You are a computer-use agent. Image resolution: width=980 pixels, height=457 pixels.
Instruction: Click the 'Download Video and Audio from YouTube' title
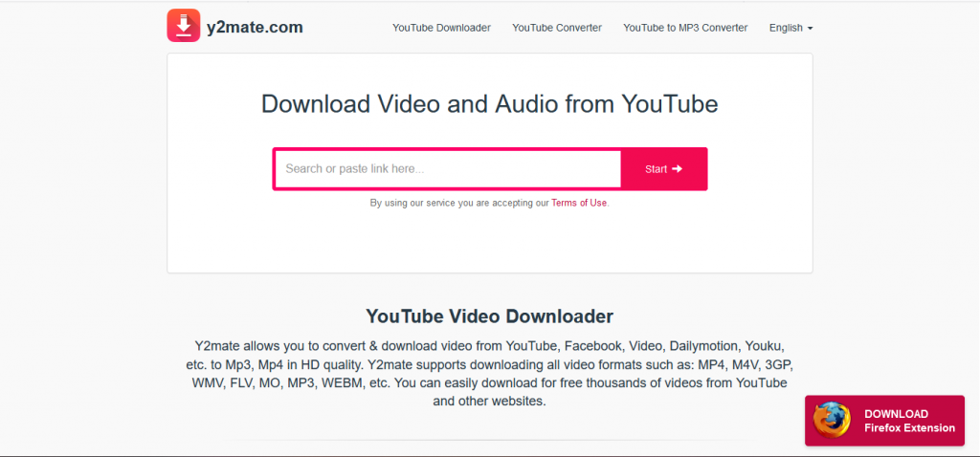pos(489,103)
